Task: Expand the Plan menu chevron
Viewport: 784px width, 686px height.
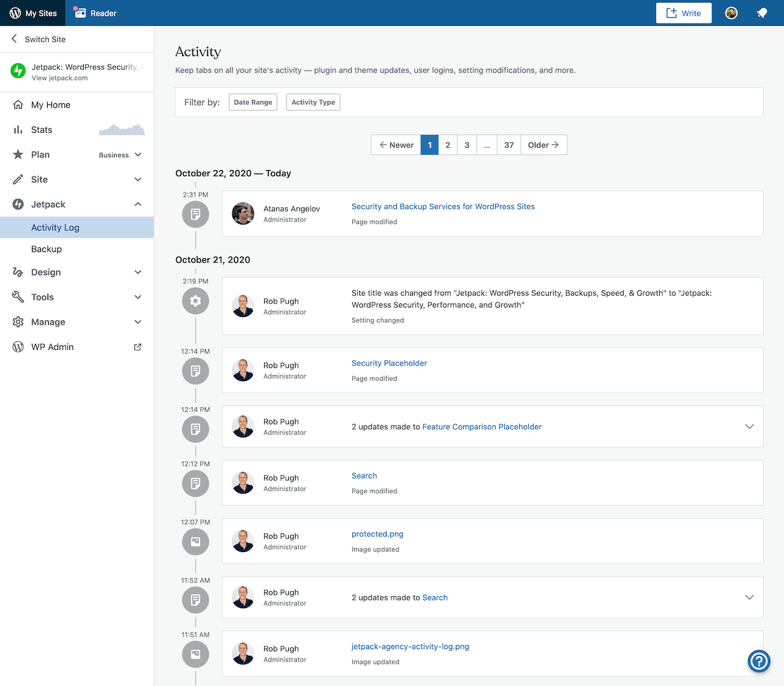Action: coord(138,154)
